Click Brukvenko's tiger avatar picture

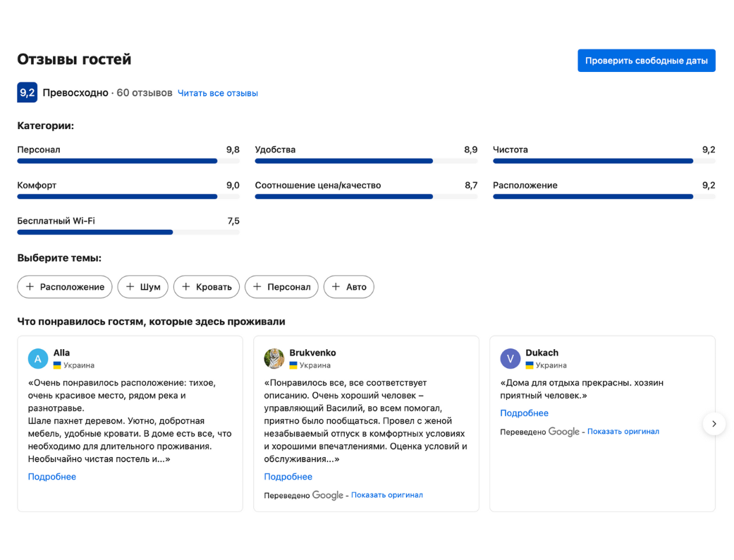(x=274, y=359)
